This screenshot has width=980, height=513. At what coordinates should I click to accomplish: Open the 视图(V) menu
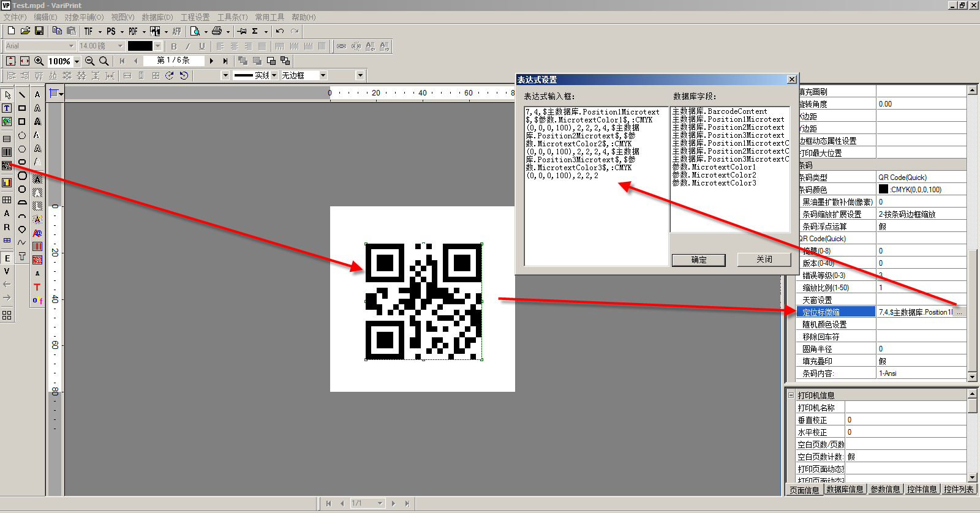(x=123, y=17)
